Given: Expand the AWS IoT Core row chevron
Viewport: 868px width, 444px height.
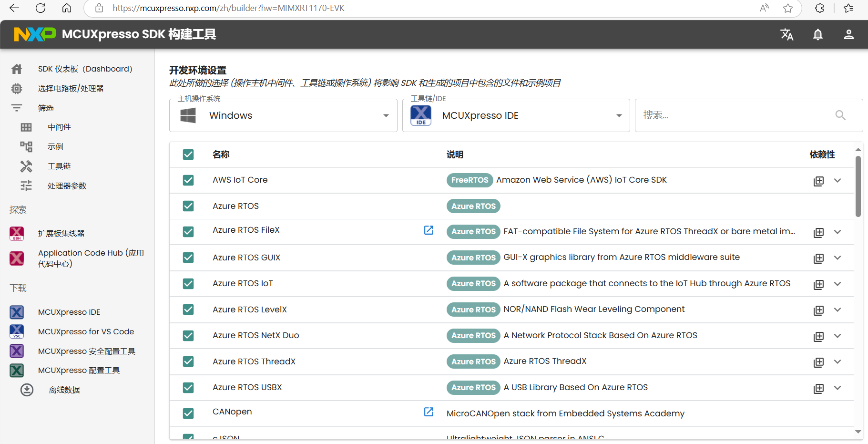Looking at the screenshot, I should [837, 180].
